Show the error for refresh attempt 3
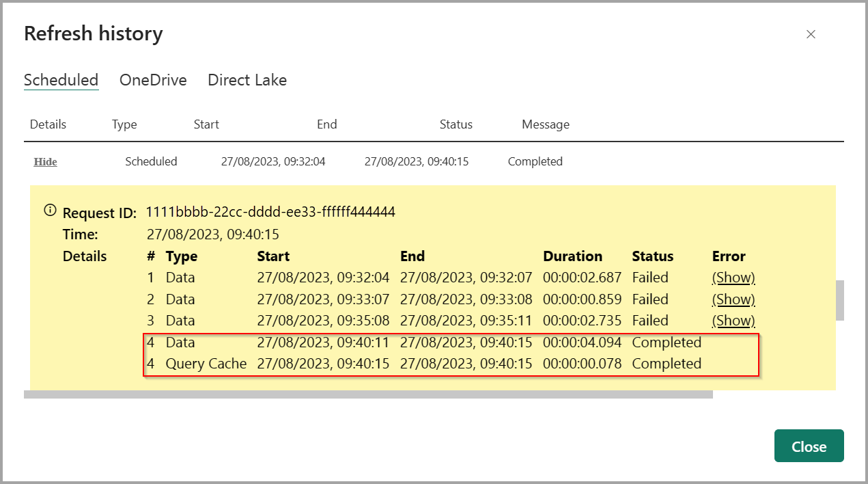The height and width of the screenshot is (484, 868). coord(733,320)
